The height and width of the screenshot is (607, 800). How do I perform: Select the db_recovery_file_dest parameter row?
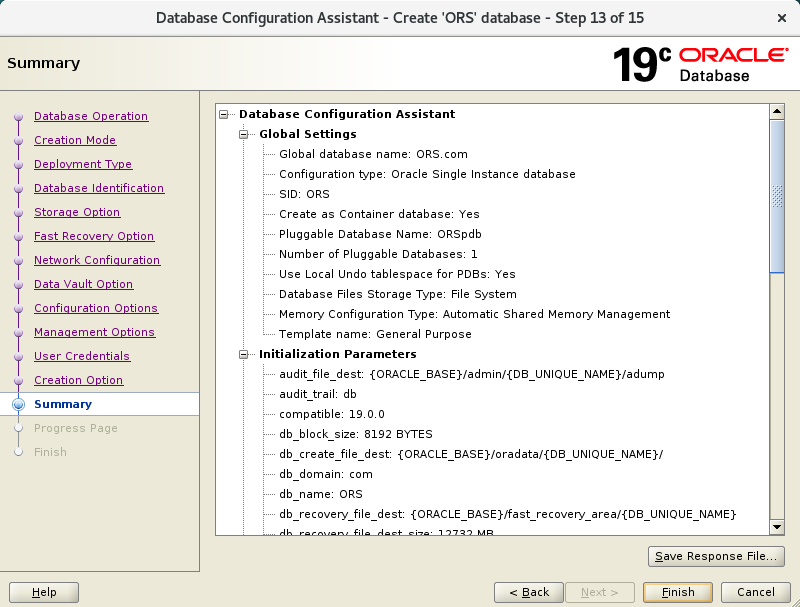(508, 514)
